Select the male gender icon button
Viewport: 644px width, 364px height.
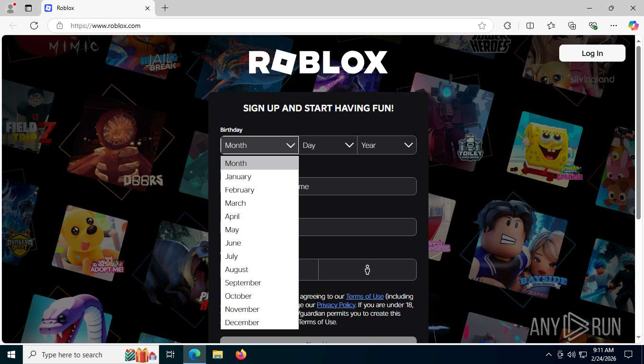click(x=367, y=270)
